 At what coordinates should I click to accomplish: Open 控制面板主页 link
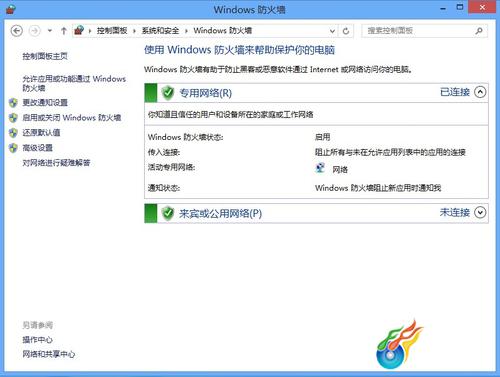tap(45, 56)
